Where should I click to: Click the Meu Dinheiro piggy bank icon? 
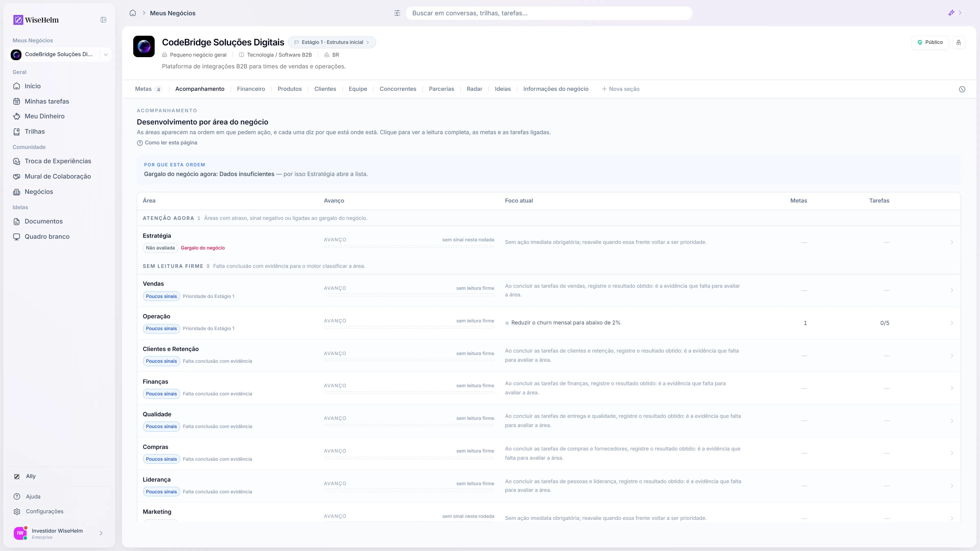tap(16, 116)
